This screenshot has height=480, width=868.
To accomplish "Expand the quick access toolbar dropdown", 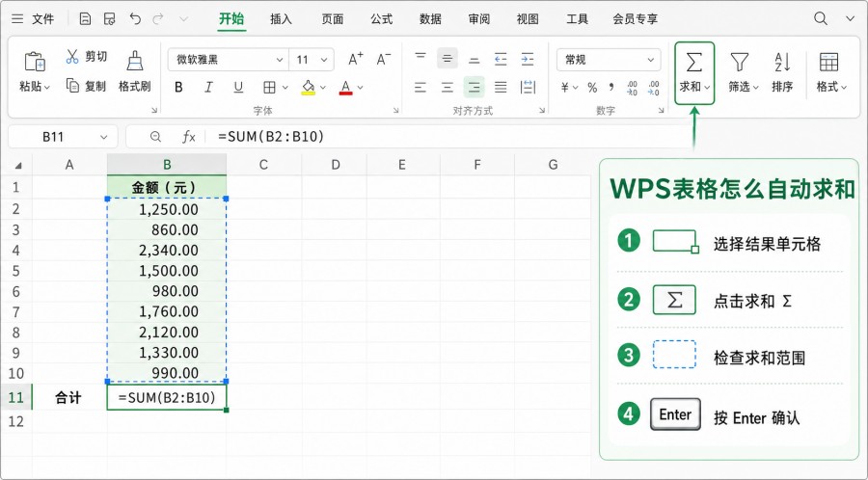I will point(184,19).
